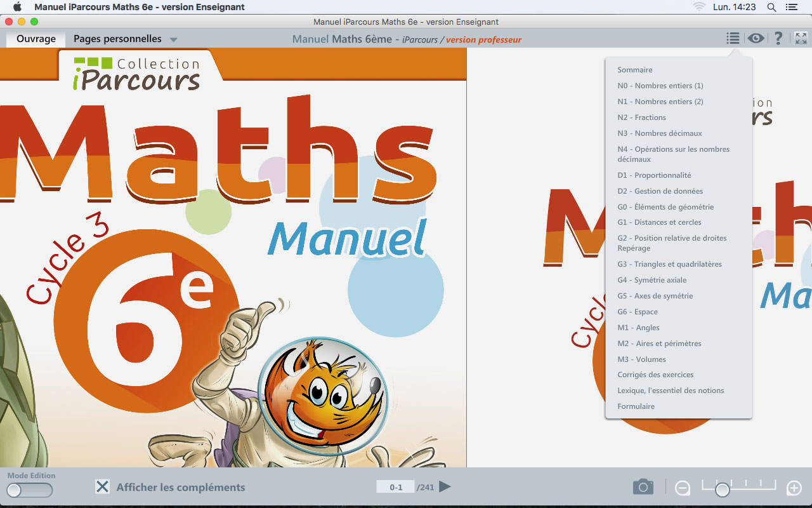Click the Apple menu icon
The image size is (812, 508).
pos(17,7)
